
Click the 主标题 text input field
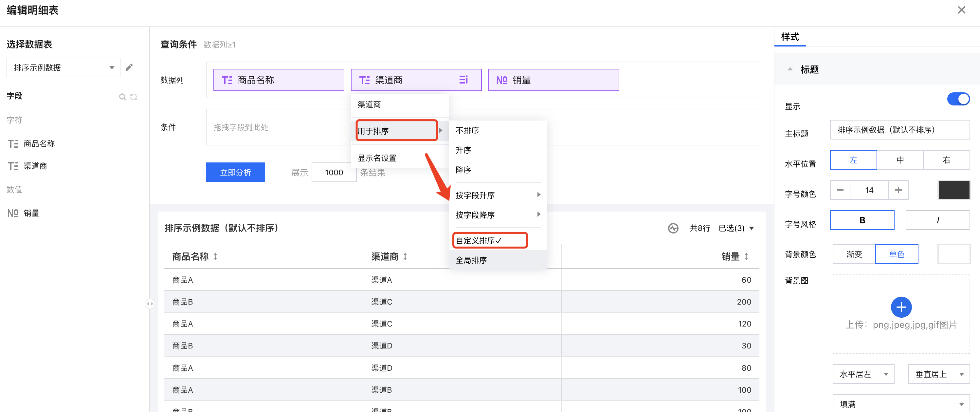[899, 130]
